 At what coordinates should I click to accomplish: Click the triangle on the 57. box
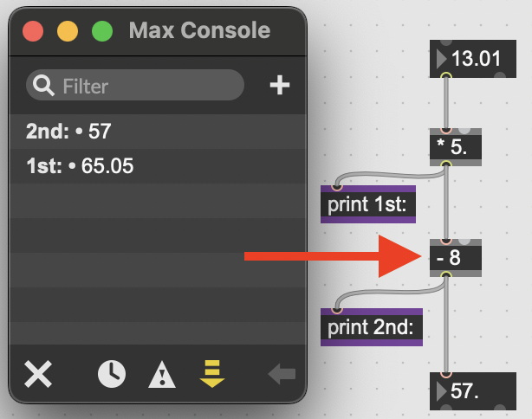441,390
